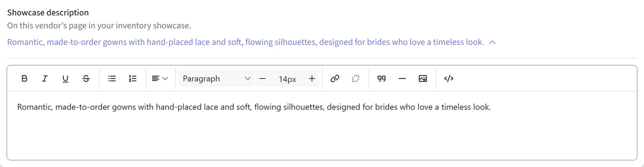Insert a horizontal rule
Screen dimensions: 644x167
(402, 78)
